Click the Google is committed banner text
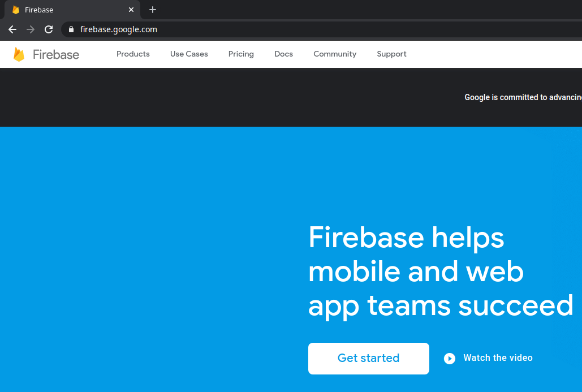The width and height of the screenshot is (582, 392). [523, 97]
